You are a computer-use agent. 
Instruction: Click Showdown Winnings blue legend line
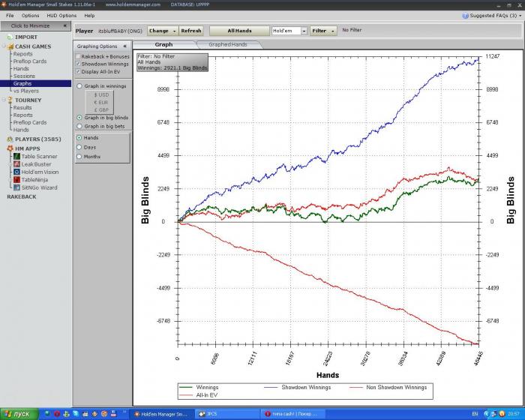271,388
